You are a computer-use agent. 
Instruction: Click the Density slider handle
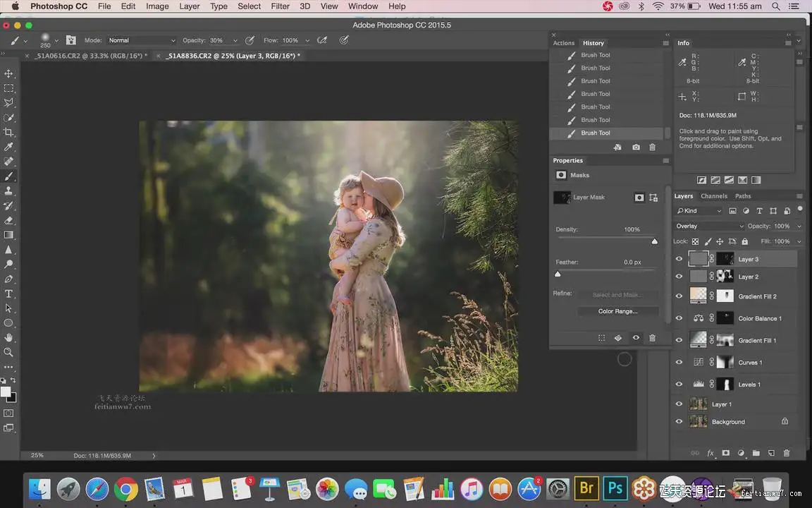click(x=654, y=241)
